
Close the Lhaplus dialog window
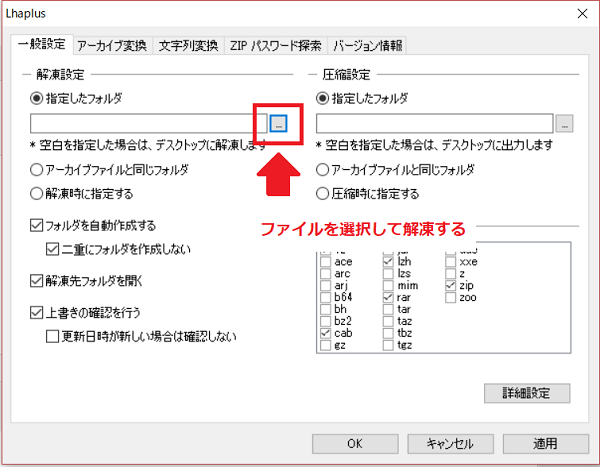582,13
